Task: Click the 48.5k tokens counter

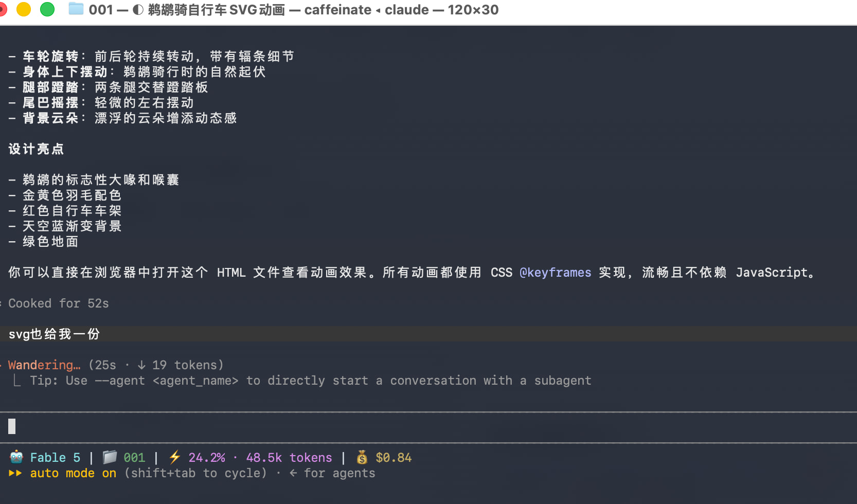Action: click(x=289, y=458)
